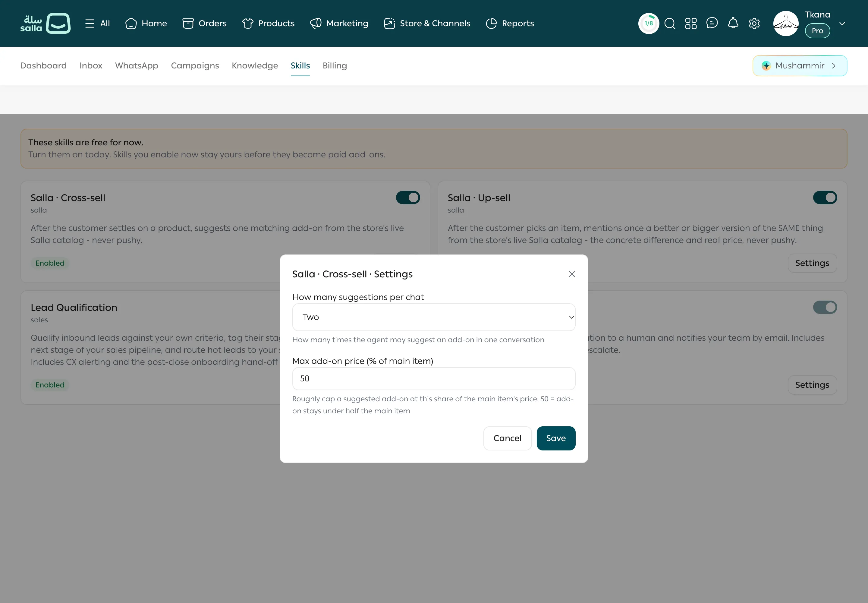The width and height of the screenshot is (868, 603).
Task: Toggle the Salla Up-sell skill switch
Action: click(x=825, y=197)
